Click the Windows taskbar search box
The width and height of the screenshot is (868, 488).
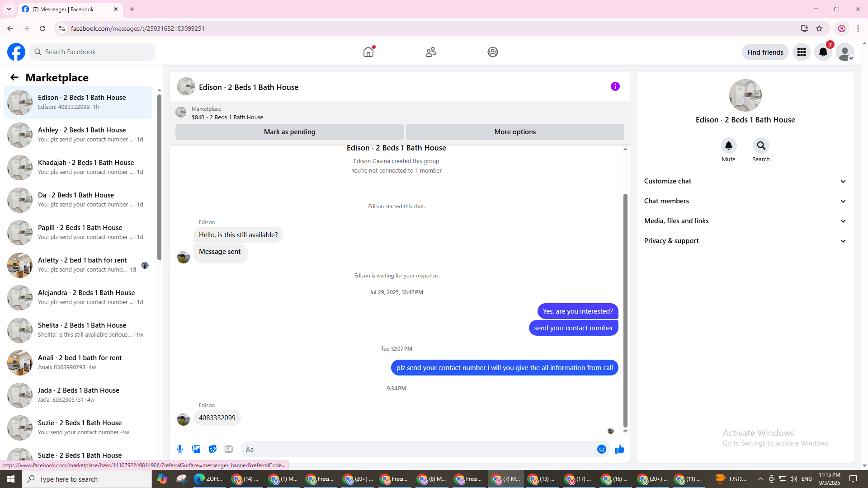tap(87, 479)
